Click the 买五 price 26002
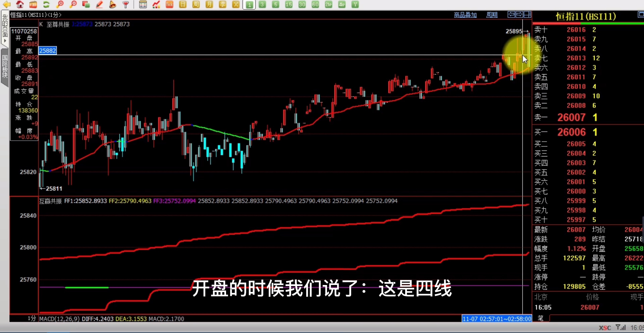This screenshot has width=644, height=333. (576, 172)
